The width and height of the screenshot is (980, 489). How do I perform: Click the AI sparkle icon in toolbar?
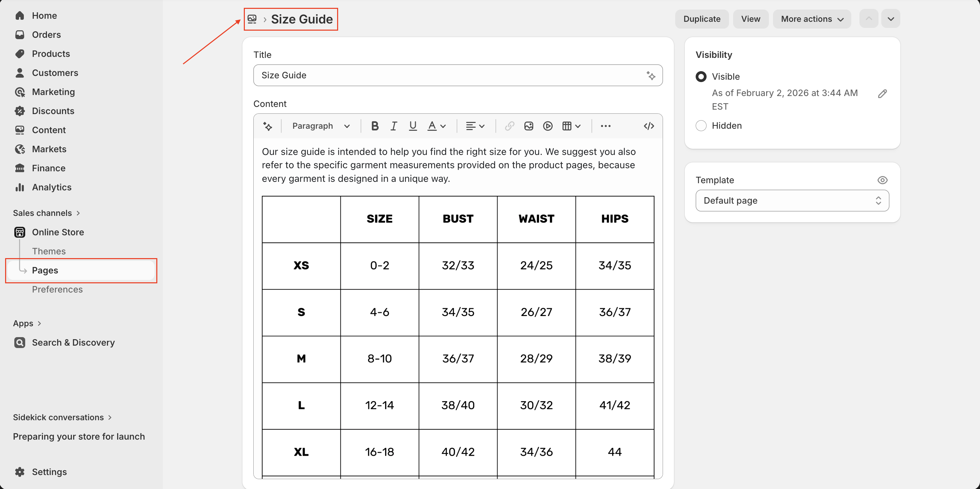(267, 126)
